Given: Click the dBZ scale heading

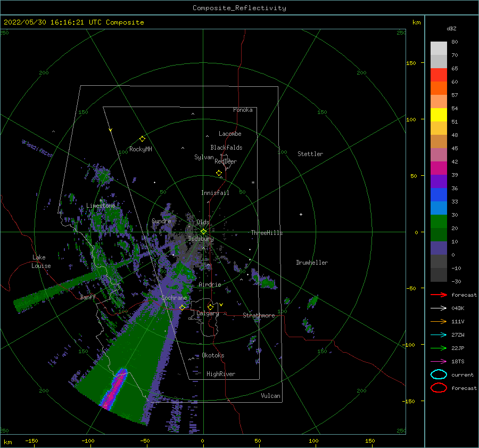Looking at the screenshot, I should [451, 28].
